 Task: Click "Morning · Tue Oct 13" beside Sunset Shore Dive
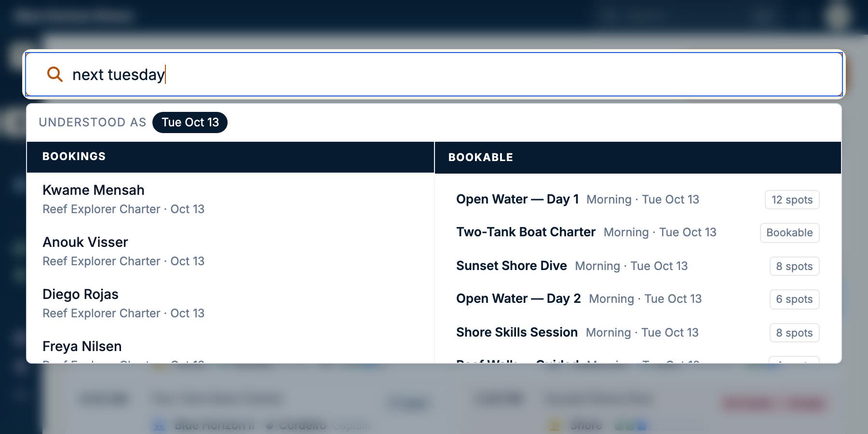(631, 266)
